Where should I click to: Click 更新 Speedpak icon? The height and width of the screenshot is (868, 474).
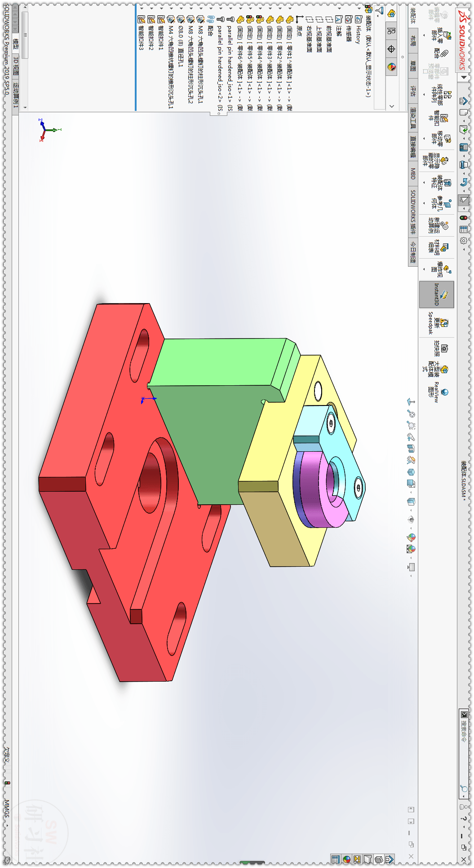[x=444, y=323]
